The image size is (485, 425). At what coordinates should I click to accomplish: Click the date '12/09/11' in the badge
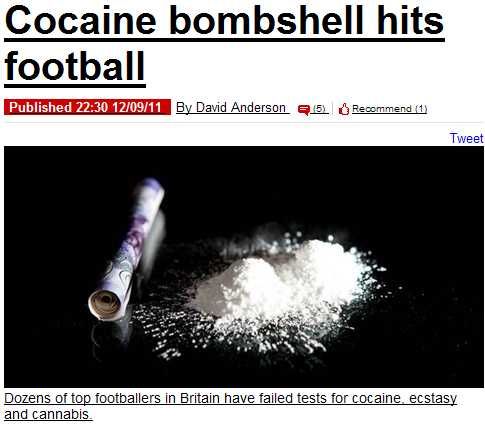click(x=136, y=107)
